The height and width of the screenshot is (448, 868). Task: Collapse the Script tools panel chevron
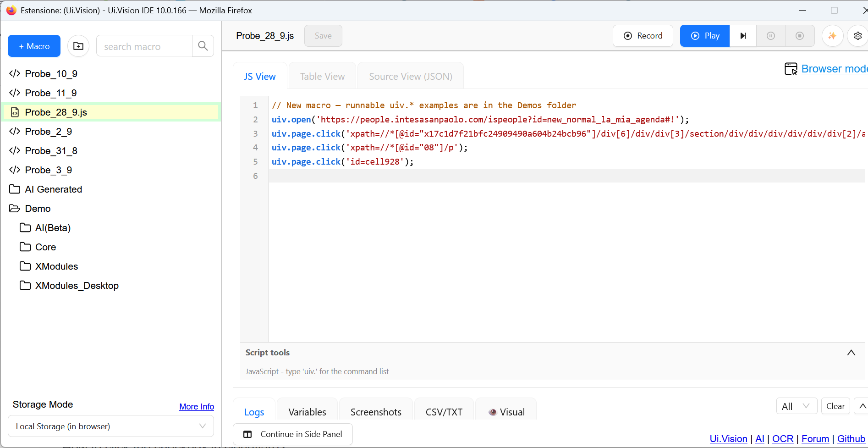851,353
